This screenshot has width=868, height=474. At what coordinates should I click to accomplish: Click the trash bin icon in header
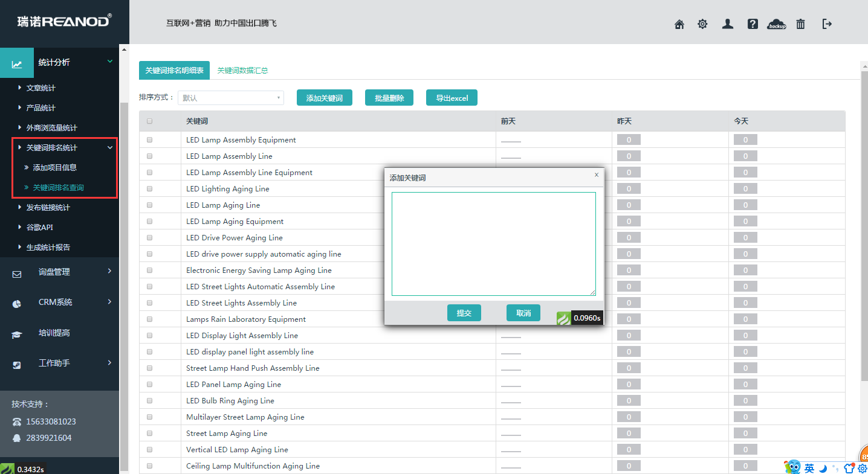(800, 24)
